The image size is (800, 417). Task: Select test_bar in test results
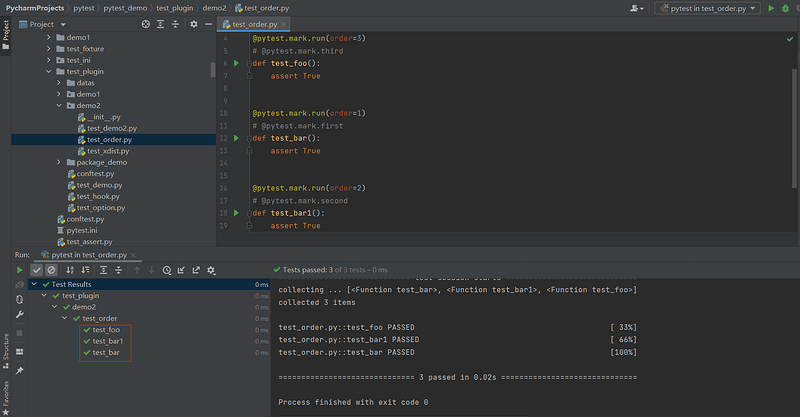tap(106, 353)
